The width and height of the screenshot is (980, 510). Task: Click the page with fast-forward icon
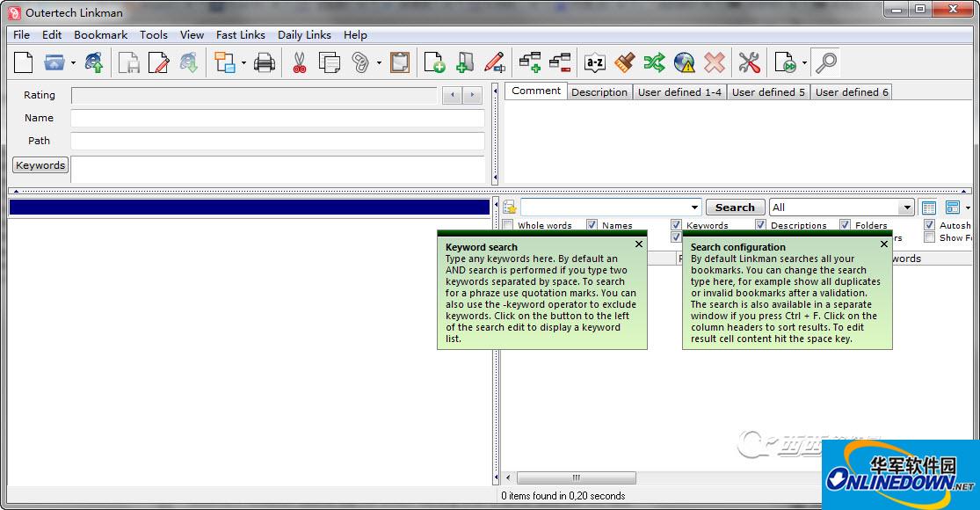785,62
